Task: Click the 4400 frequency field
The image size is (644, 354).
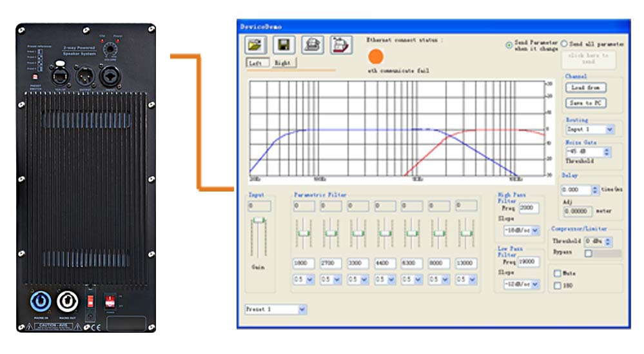Action: (x=385, y=263)
